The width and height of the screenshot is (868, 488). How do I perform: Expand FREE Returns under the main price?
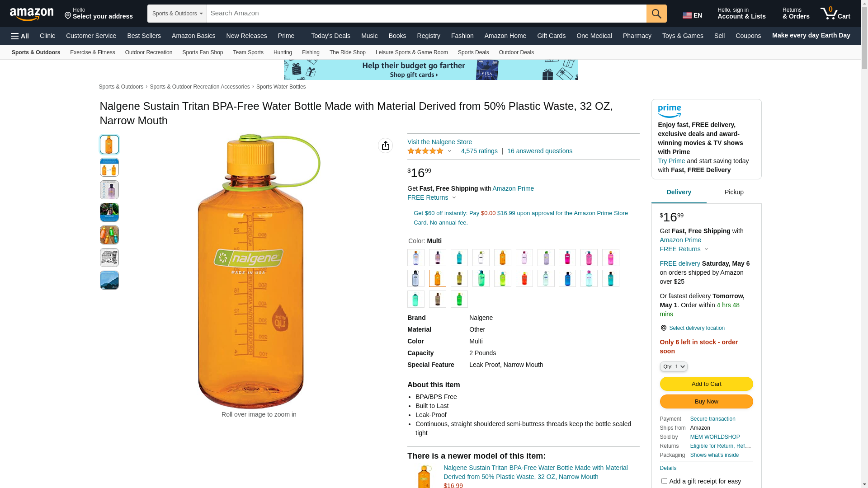coord(432,197)
